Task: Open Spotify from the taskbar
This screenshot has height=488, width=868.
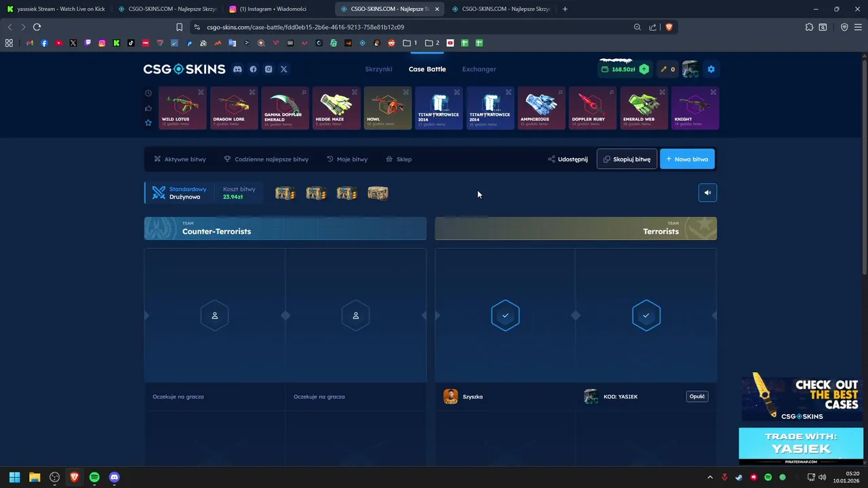Action: [x=94, y=477]
